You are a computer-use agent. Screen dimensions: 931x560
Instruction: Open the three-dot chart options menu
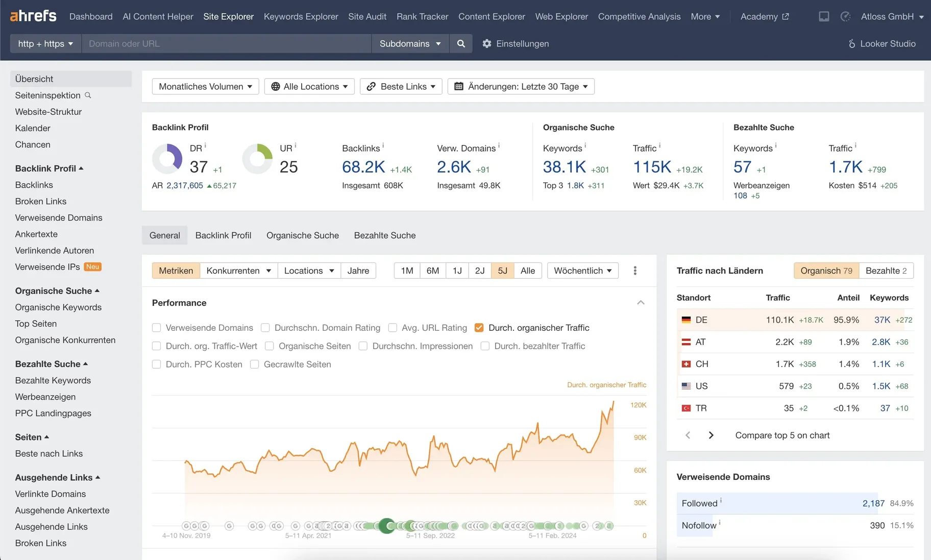point(635,271)
